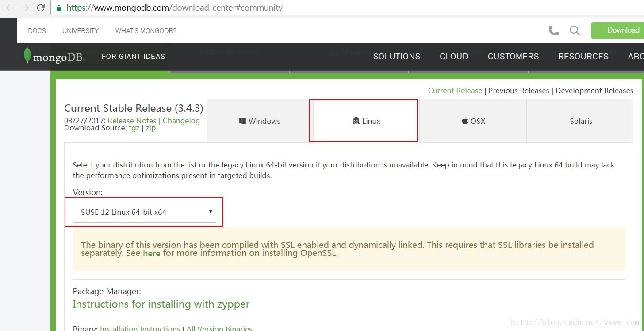Screen dimensions: 644x331
Task: Open the CUSTOMERS menu
Action: pos(513,57)
